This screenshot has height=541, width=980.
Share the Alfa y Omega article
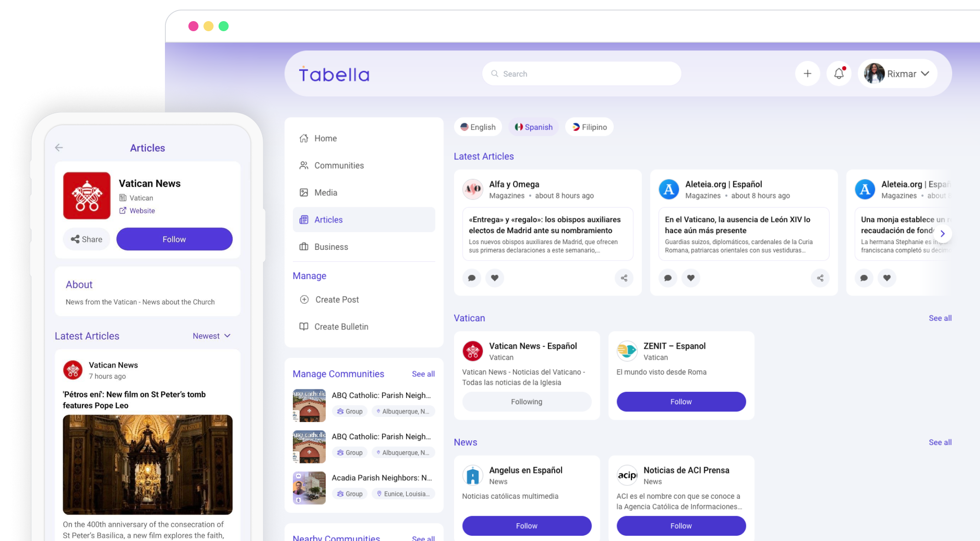coord(624,278)
